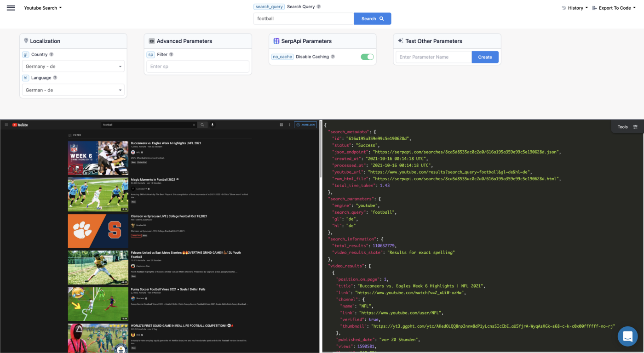Click the sp parameter tag

tap(150, 54)
